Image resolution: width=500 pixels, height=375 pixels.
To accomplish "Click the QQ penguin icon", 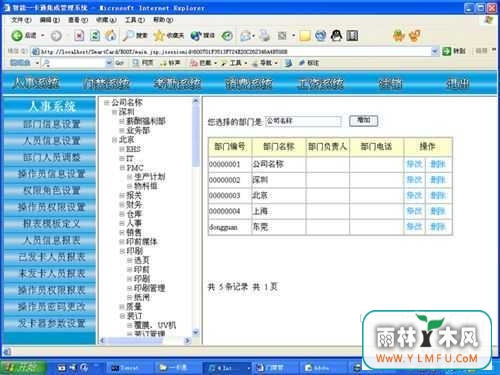I will 336,35.
